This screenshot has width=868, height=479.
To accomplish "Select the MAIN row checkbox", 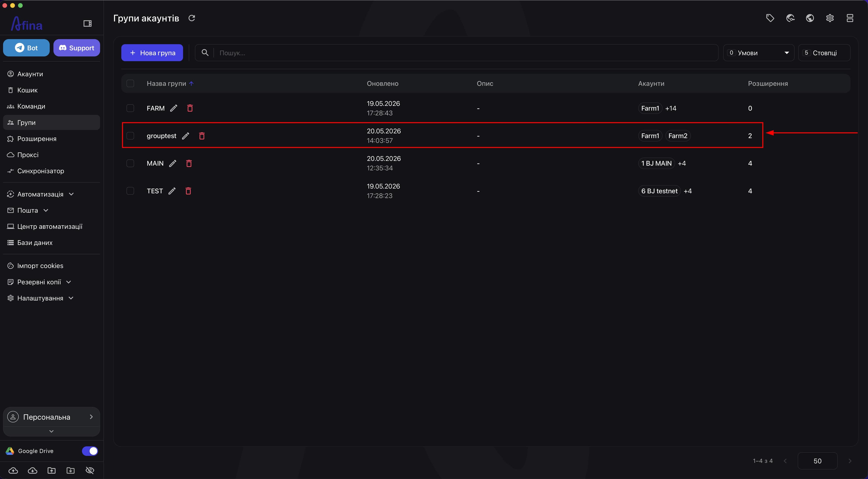I will click(130, 164).
